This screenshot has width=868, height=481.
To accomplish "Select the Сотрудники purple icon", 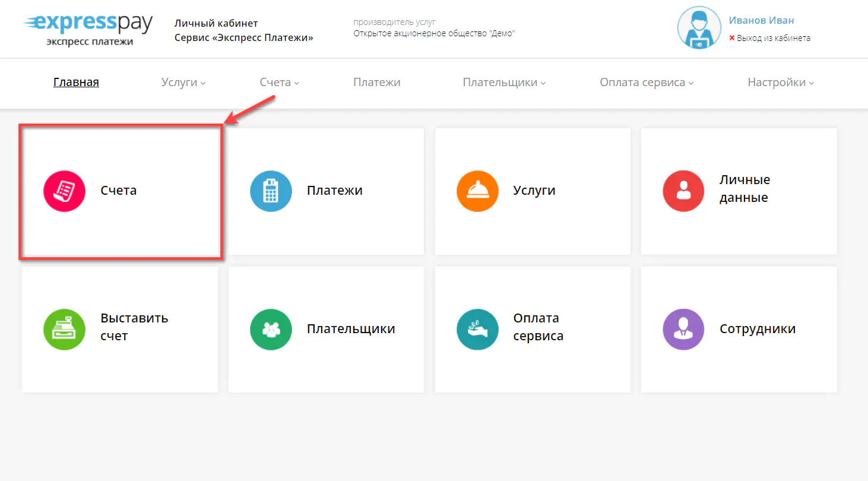I will pos(683,329).
